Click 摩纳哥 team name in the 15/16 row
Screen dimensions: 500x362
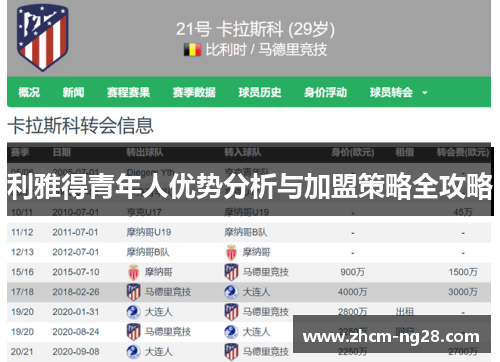coord(158,272)
